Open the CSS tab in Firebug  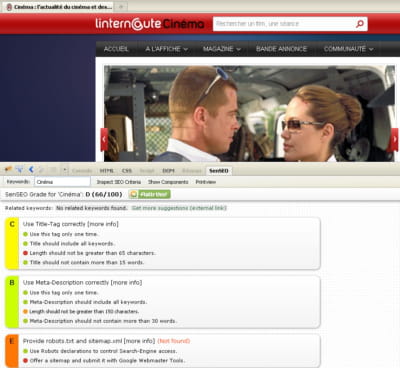point(127,171)
